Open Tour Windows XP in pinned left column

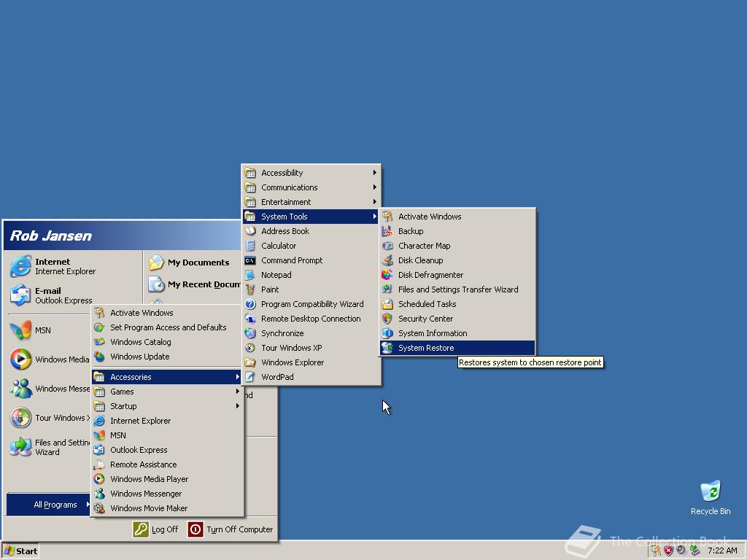point(49,418)
